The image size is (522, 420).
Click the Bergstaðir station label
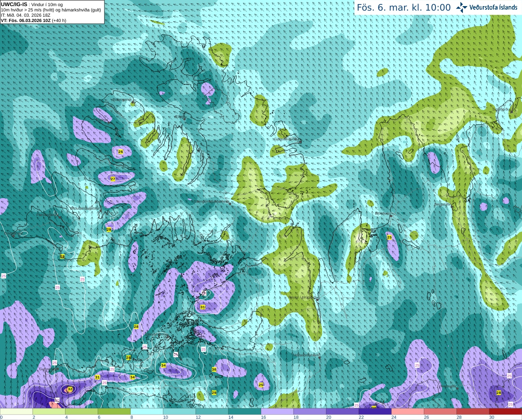pyautogui.click(x=443, y=204)
